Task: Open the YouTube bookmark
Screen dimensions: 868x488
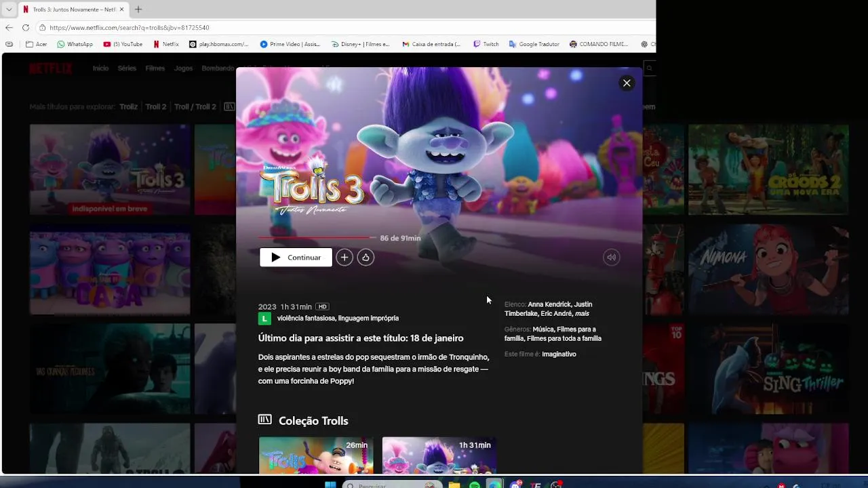Action: (123, 44)
